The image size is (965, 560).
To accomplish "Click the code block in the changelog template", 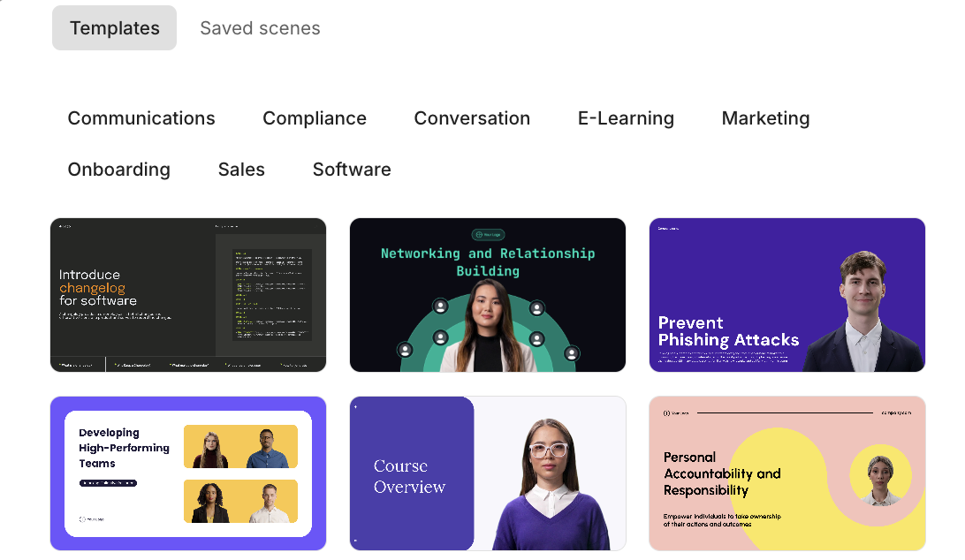I will (272, 294).
